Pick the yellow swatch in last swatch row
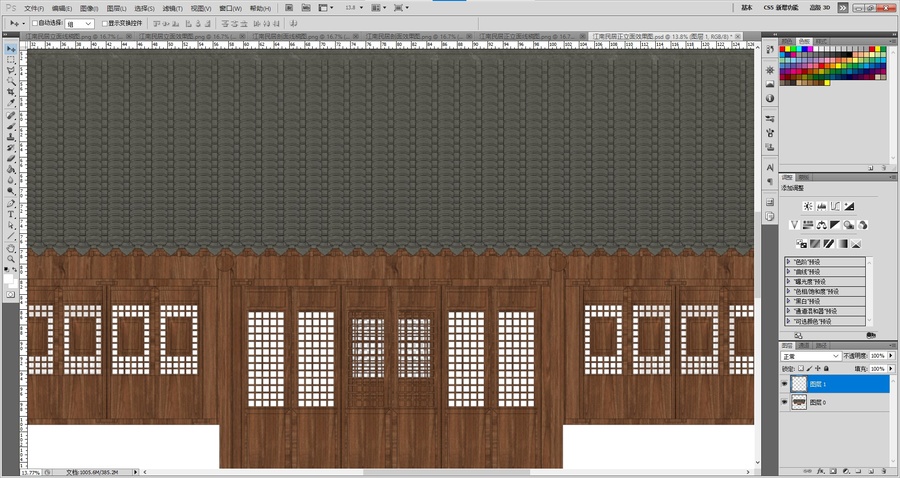 (x=827, y=83)
